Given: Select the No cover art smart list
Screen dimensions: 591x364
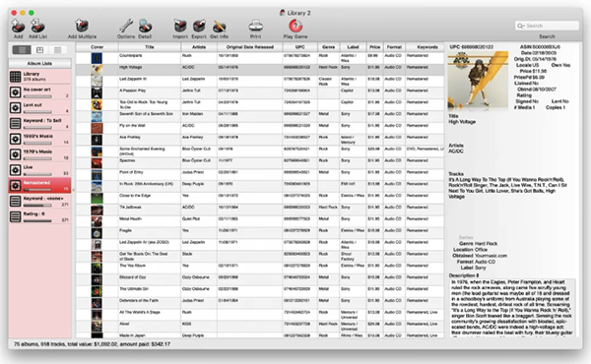Looking at the screenshot, I should (39, 92).
